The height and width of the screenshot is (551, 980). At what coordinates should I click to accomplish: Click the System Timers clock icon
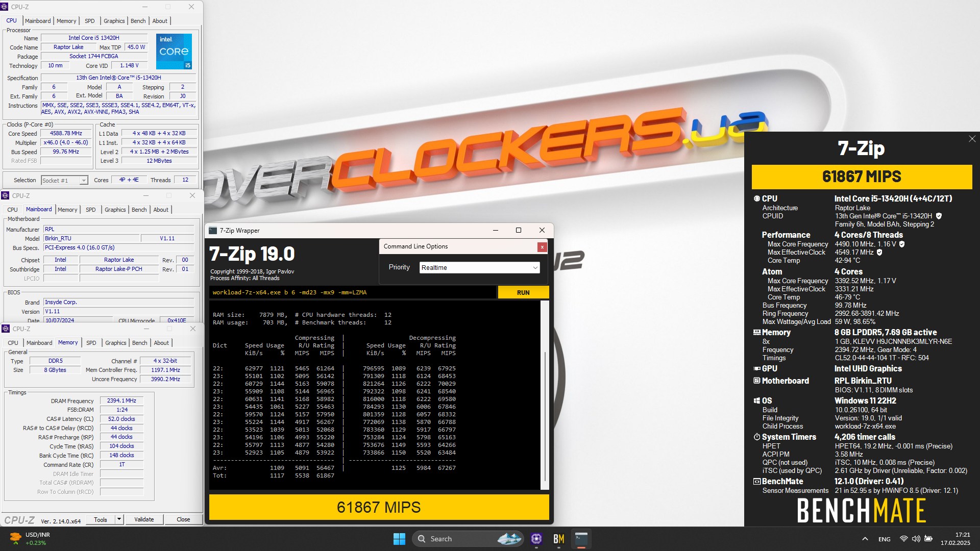tap(756, 437)
